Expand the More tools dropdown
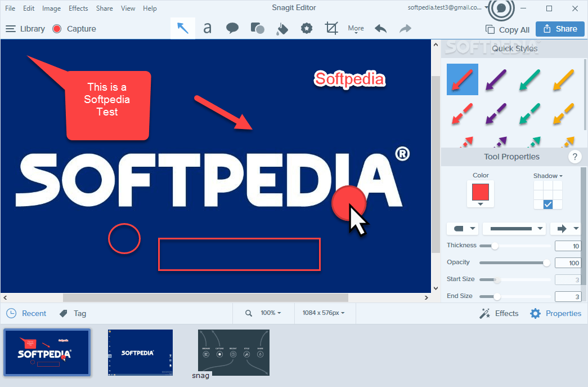The height and width of the screenshot is (387, 588). pos(356,28)
